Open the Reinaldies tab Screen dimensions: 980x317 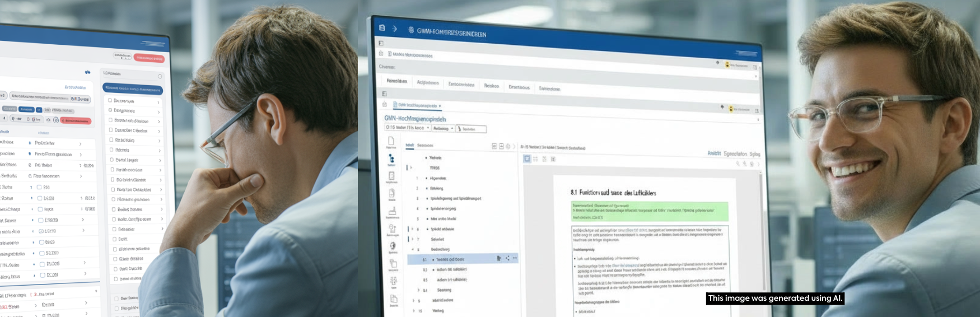coord(396,81)
